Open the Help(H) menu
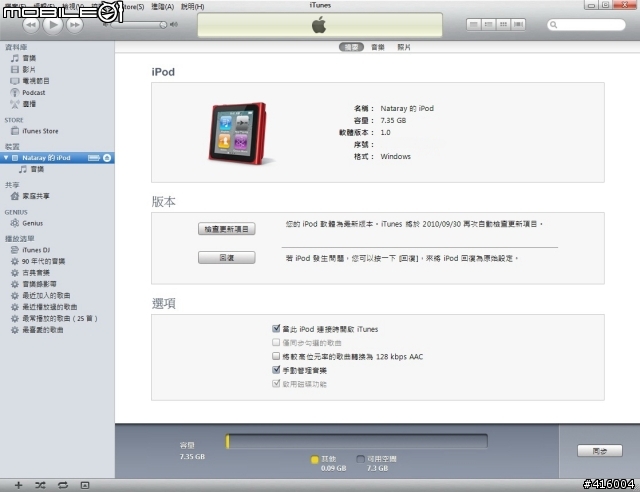Viewport: 640px width, 492px height. 193,7
